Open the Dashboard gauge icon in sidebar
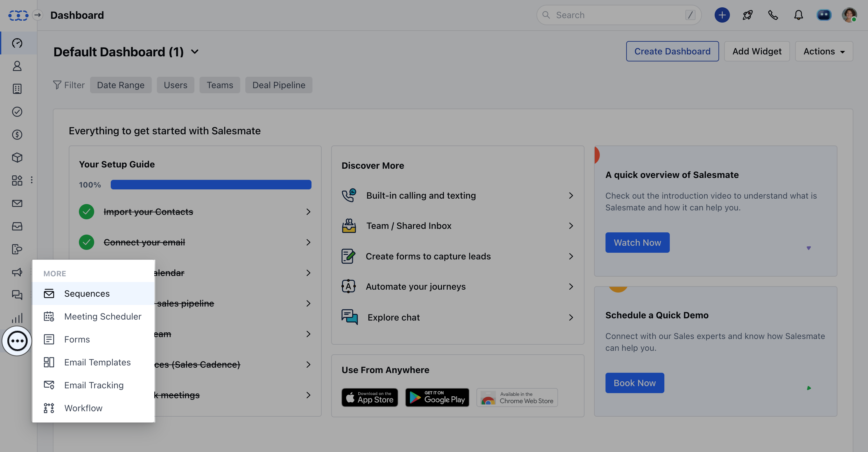Viewport: 868px width, 452px height. click(17, 43)
